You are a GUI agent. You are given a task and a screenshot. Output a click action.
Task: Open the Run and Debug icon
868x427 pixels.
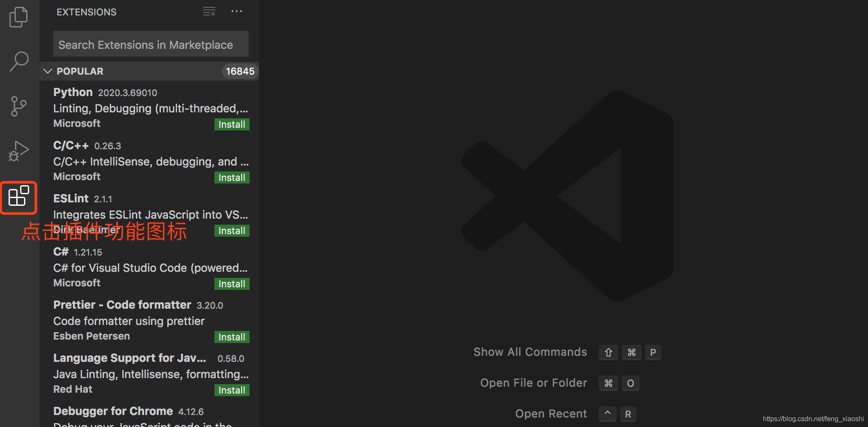click(x=18, y=151)
